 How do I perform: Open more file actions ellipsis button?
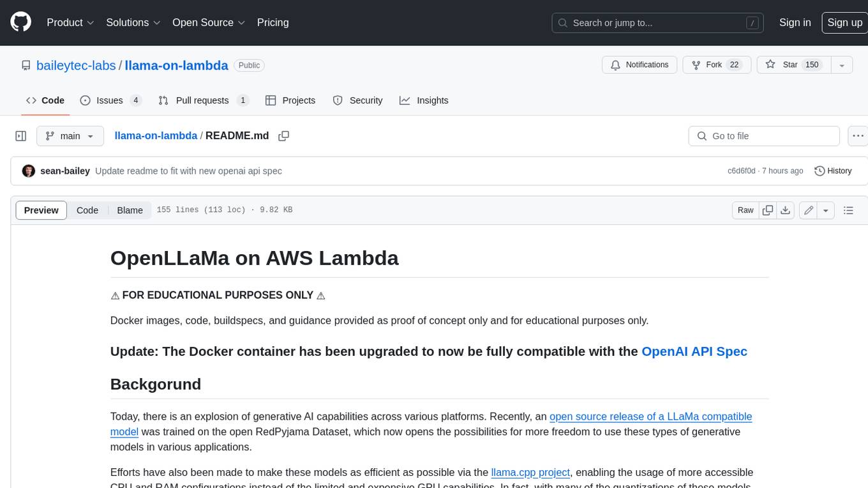858,136
